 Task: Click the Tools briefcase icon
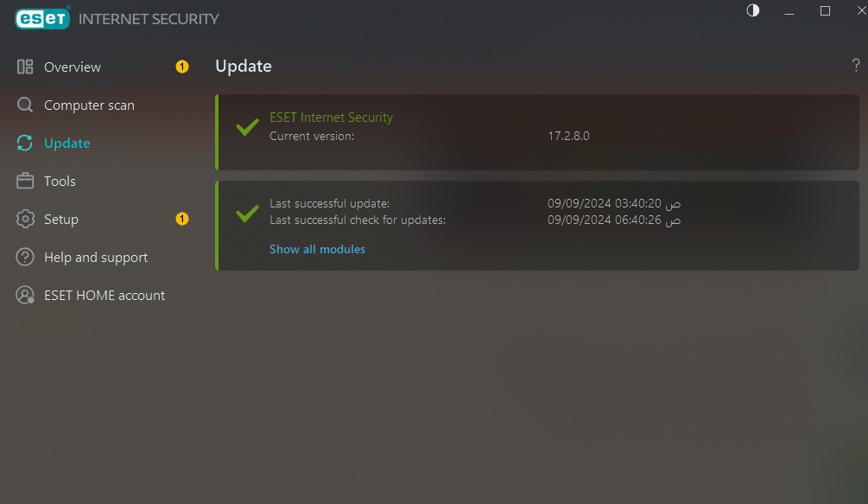click(x=25, y=181)
